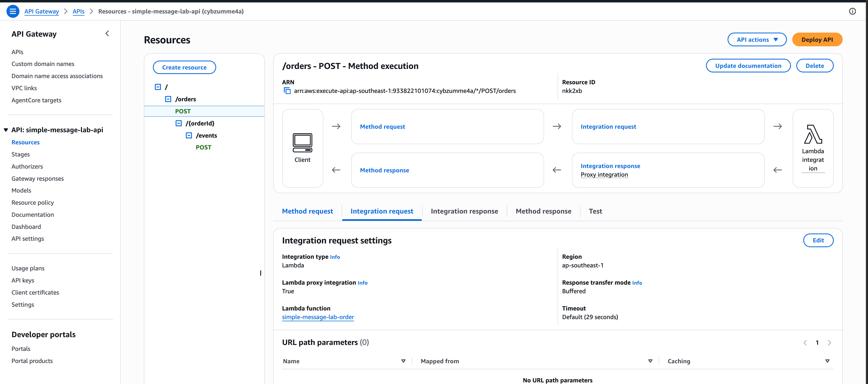Click the Lambda integration icon

[813, 134]
